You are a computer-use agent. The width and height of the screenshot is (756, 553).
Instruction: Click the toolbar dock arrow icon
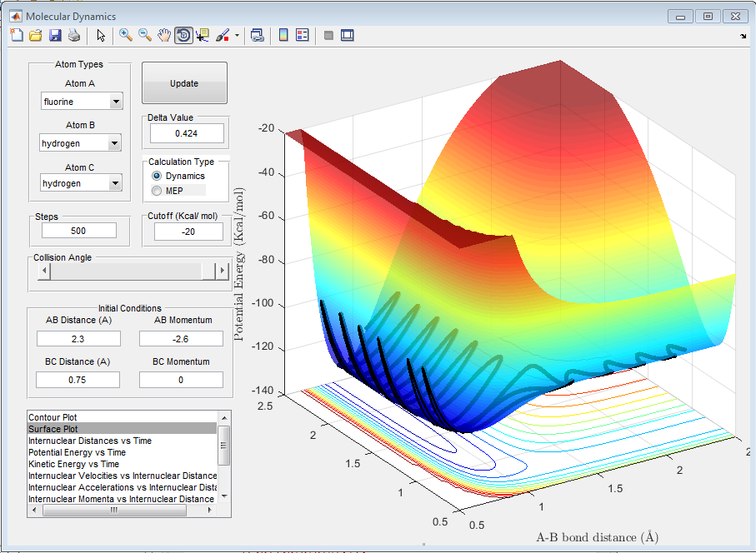743,36
